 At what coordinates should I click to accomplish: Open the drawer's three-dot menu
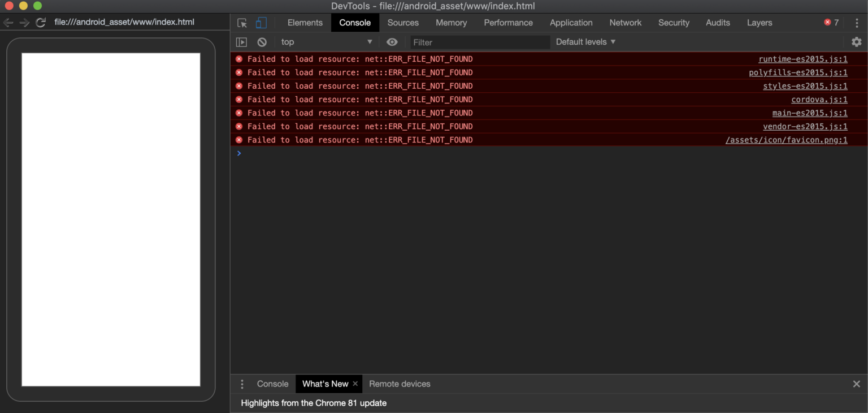(x=242, y=384)
